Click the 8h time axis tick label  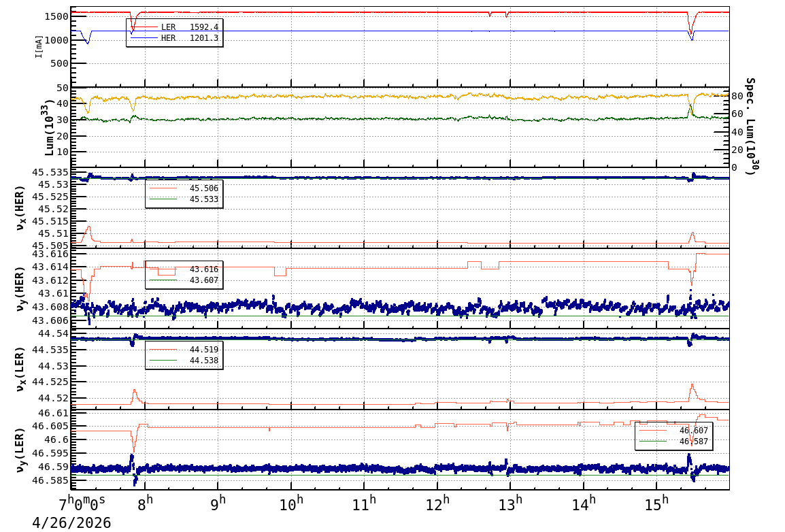point(145,503)
